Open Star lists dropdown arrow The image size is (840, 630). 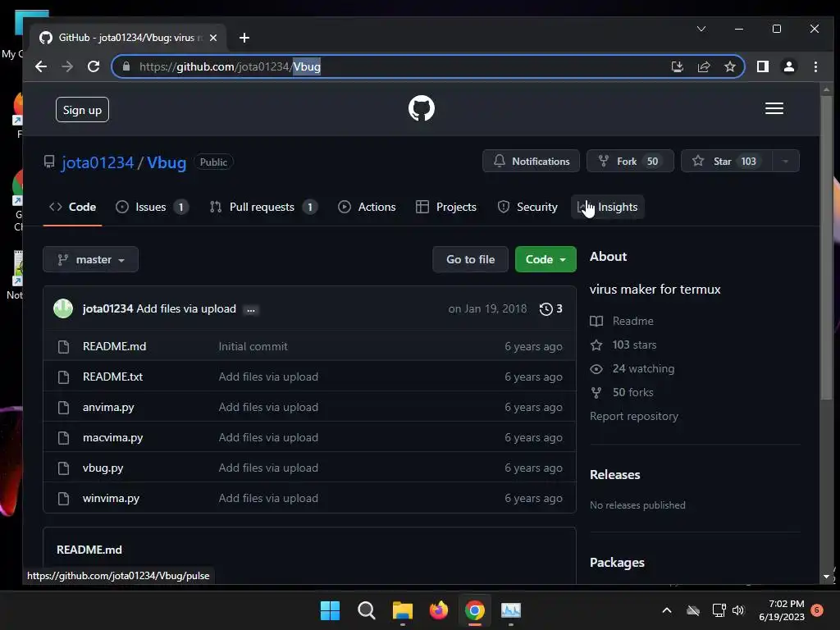[x=785, y=162]
